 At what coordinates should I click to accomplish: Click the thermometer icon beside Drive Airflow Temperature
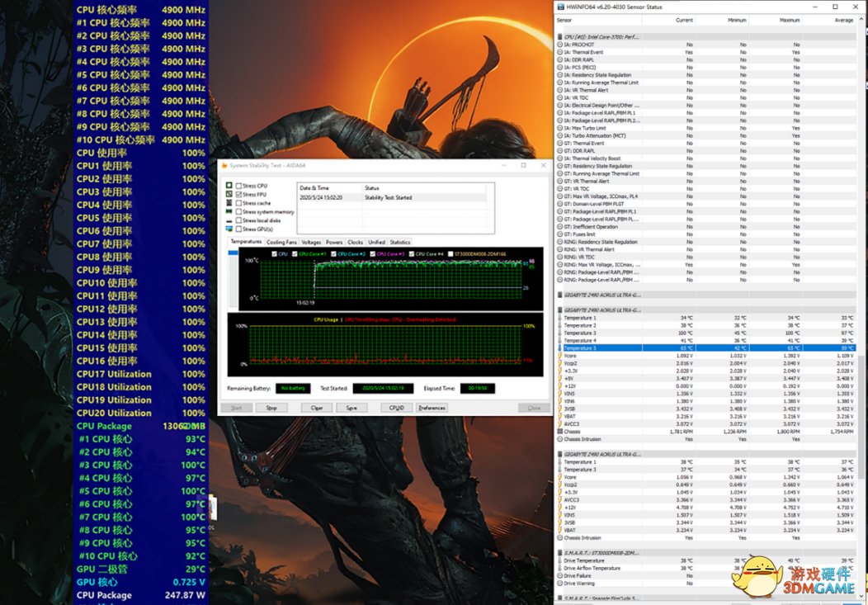pyautogui.click(x=559, y=568)
